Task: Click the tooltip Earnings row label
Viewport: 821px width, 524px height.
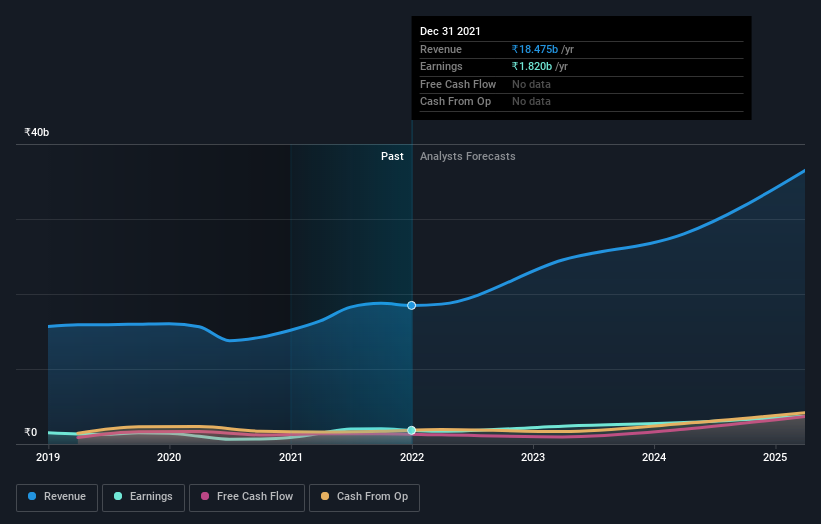Action: [x=441, y=66]
